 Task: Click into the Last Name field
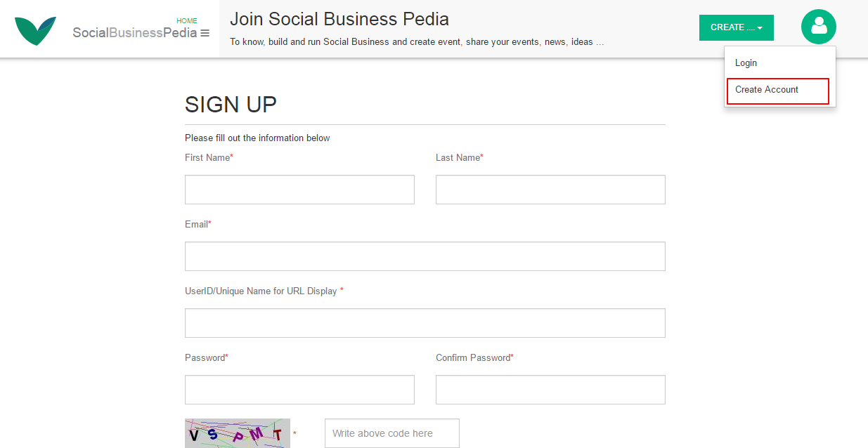pos(550,190)
